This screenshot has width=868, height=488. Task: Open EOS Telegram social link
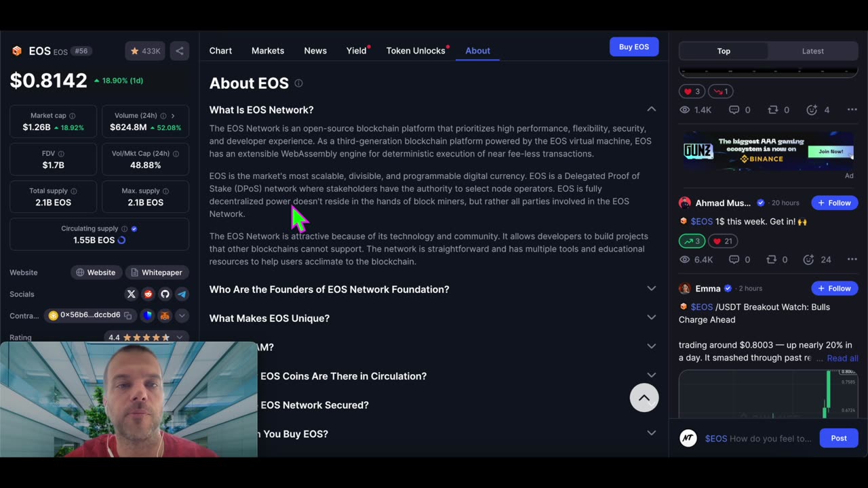click(182, 294)
